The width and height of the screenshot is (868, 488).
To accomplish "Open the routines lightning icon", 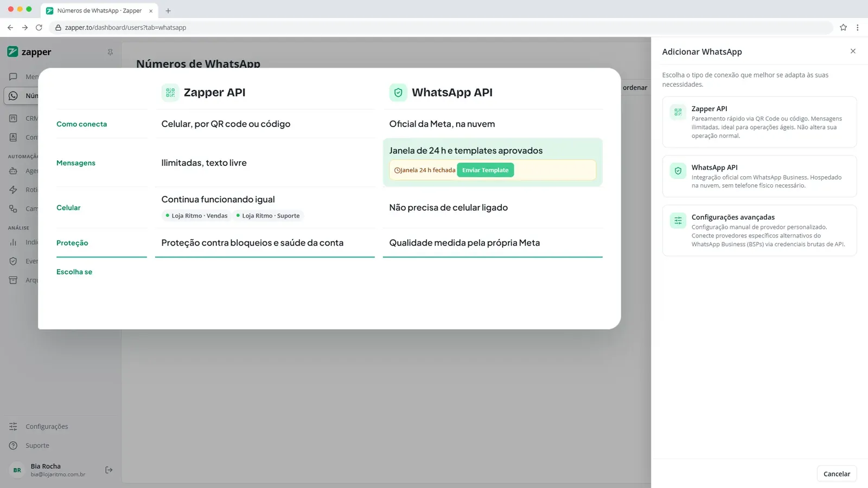I will (13, 190).
